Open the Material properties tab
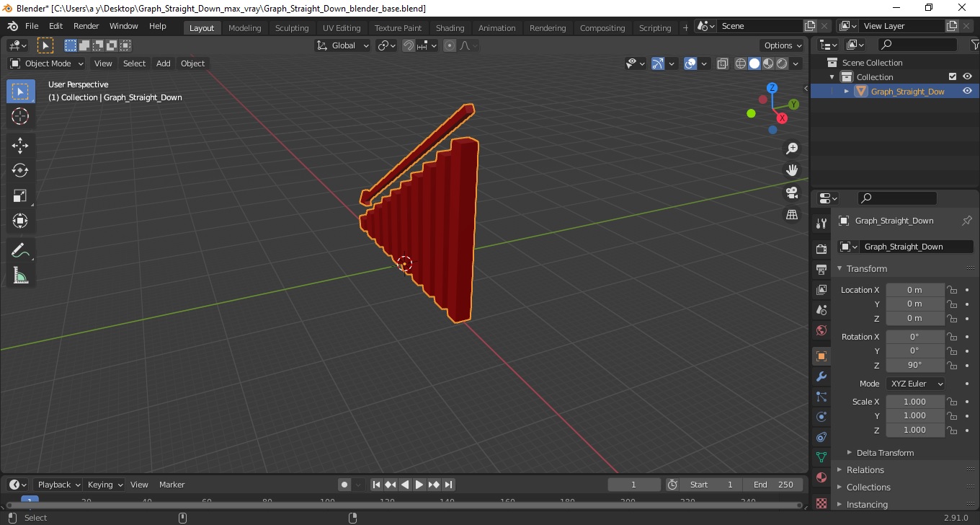Image resolution: width=980 pixels, height=525 pixels. click(x=821, y=477)
